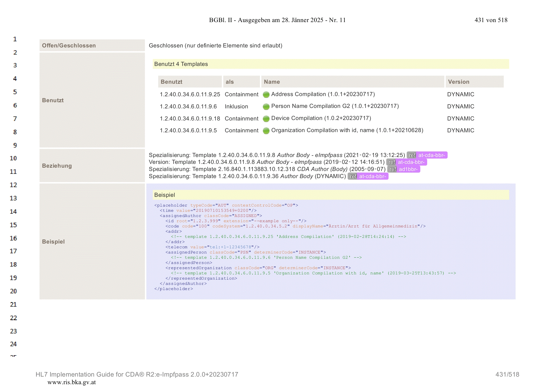Image resolution: width=555 pixels, height=392 pixels.
Task: Click the green status dot beside Person Name Compilation G2
Action: [x=266, y=106]
